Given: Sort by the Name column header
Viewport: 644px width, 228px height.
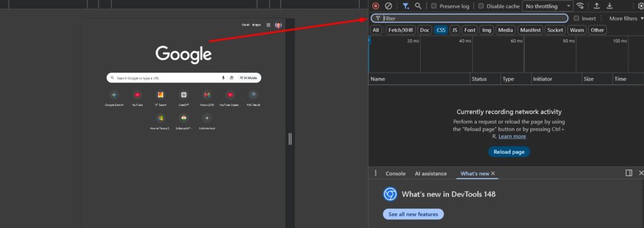Looking at the screenshot, I should tap(419, 79).
